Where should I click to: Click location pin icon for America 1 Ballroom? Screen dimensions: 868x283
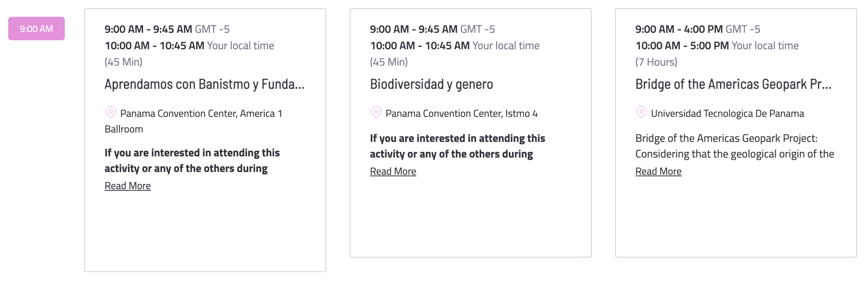(x=111, y=113)
